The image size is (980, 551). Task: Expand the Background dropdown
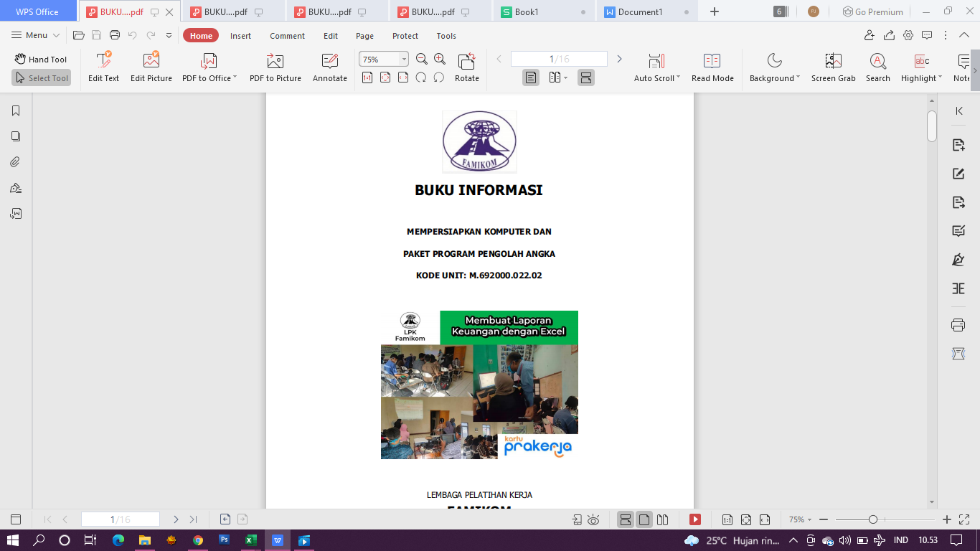click(x=798, y=77)
